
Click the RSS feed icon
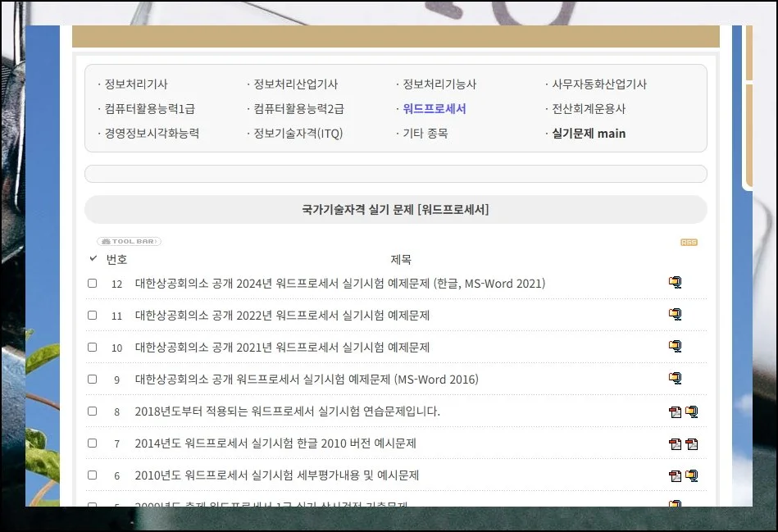coord(689,243)
